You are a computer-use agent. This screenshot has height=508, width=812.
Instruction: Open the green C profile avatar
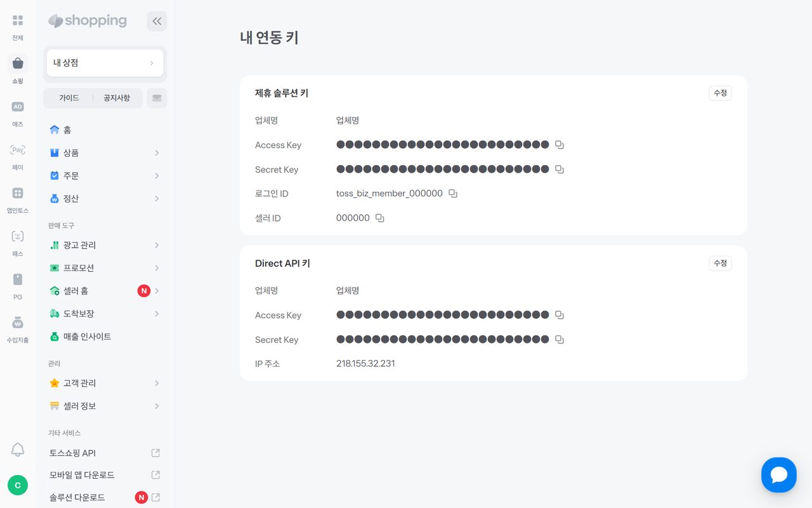coord(18,485)
